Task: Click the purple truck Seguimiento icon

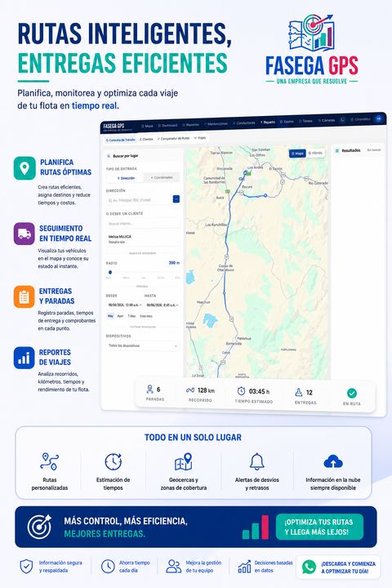Action: 24,234
